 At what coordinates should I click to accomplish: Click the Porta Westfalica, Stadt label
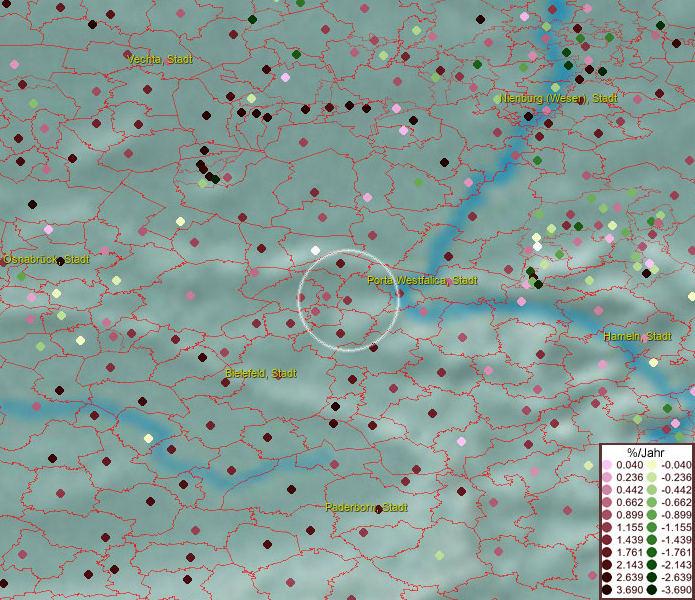tap(422, 281)
